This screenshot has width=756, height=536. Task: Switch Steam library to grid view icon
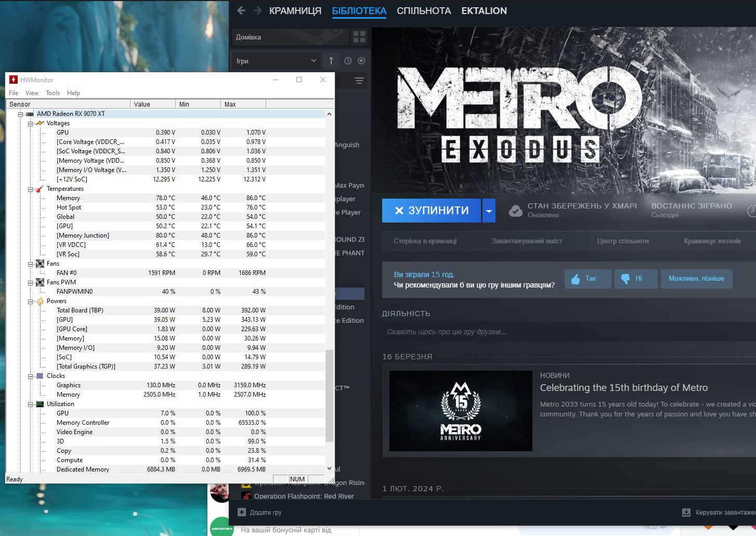pos(359,36)
